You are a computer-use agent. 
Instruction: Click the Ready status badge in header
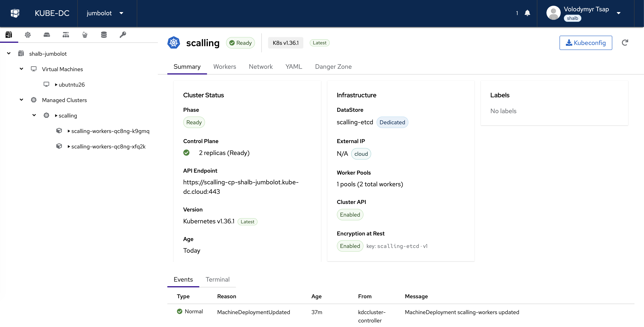[241, 43]
